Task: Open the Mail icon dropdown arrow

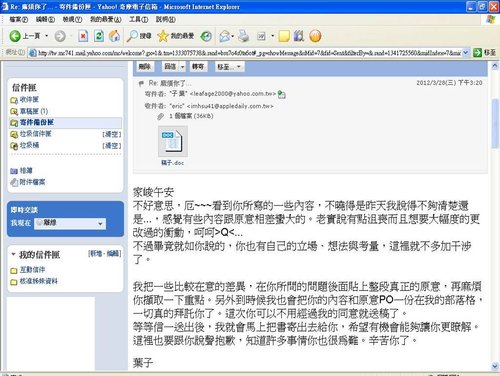Action: [233, 36]
